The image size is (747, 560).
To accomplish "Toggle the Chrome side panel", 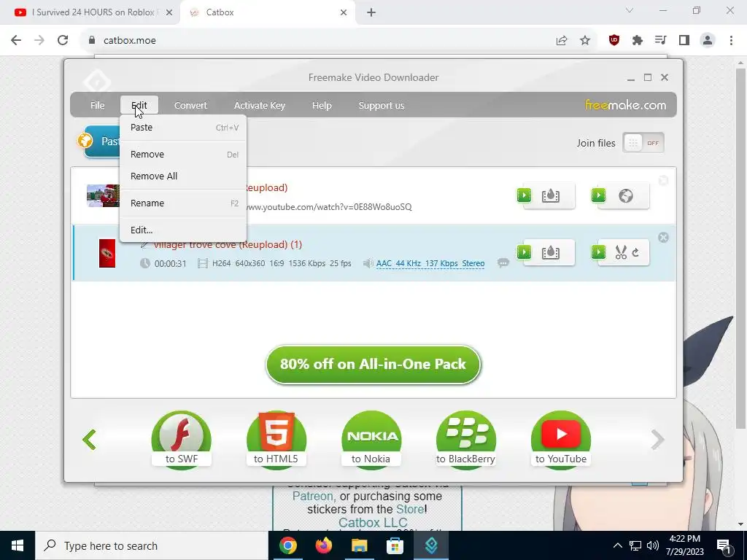I will pos(684,41).
